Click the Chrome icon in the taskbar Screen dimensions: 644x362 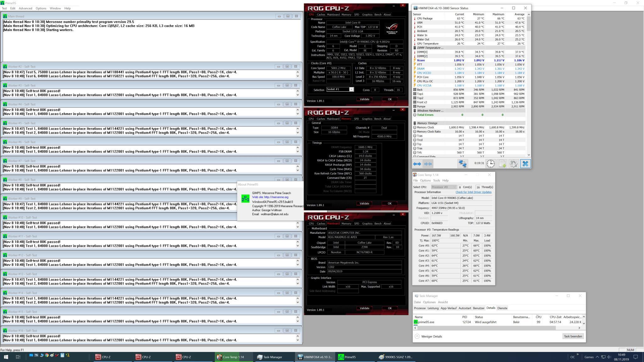[x=47, y=355]
